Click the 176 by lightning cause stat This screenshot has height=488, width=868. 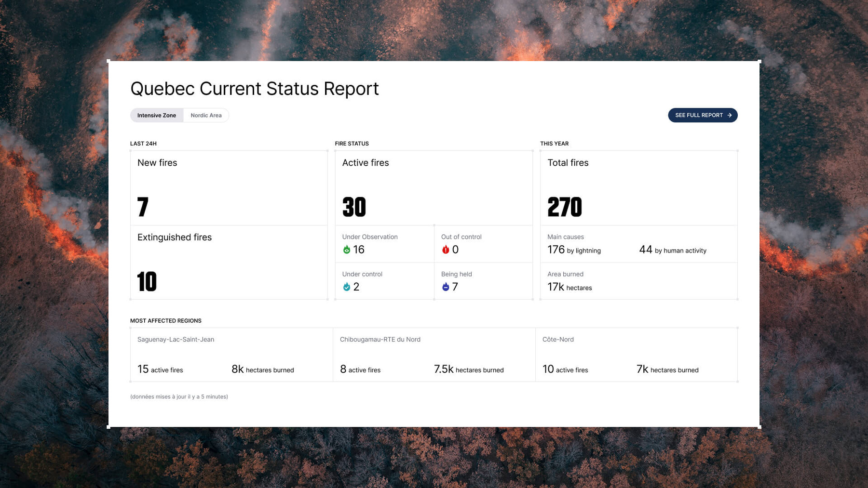574,250
